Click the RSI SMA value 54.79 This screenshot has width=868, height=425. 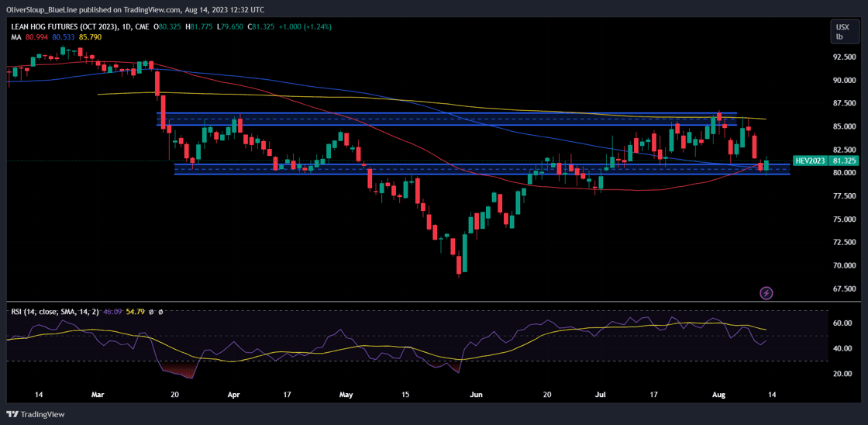(136, 312)
